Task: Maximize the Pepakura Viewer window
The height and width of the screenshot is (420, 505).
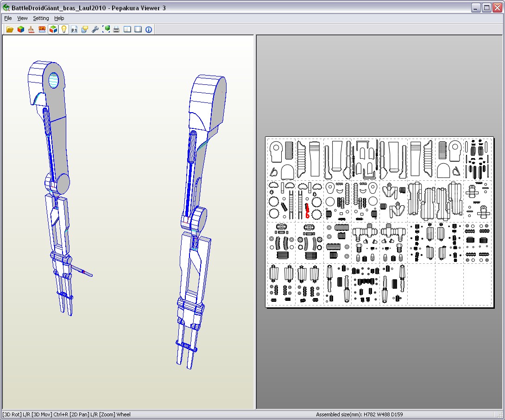Action: pyautogui.click(x=486, y=7)
